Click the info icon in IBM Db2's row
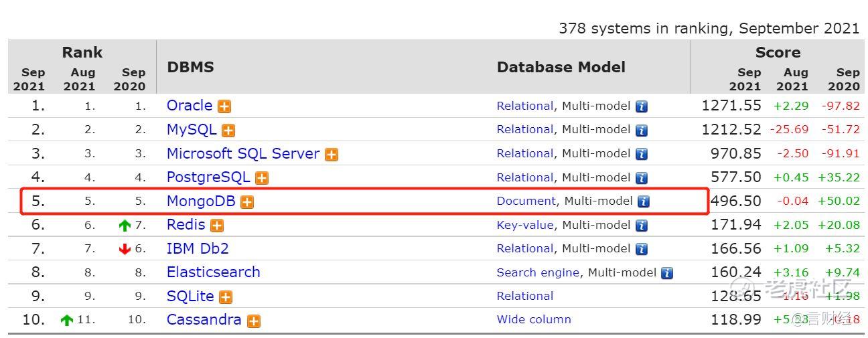This screenshot has height=338, width=868. [642, 249]
